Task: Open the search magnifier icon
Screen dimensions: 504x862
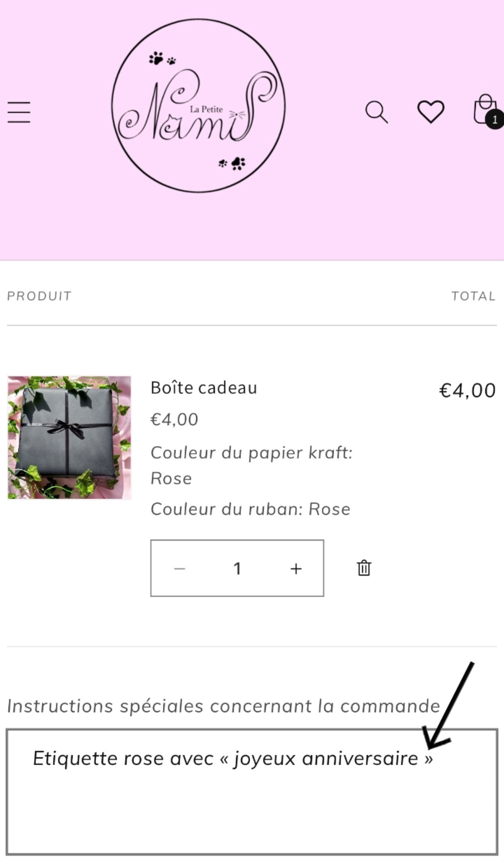Action: (x=376, y=112)
